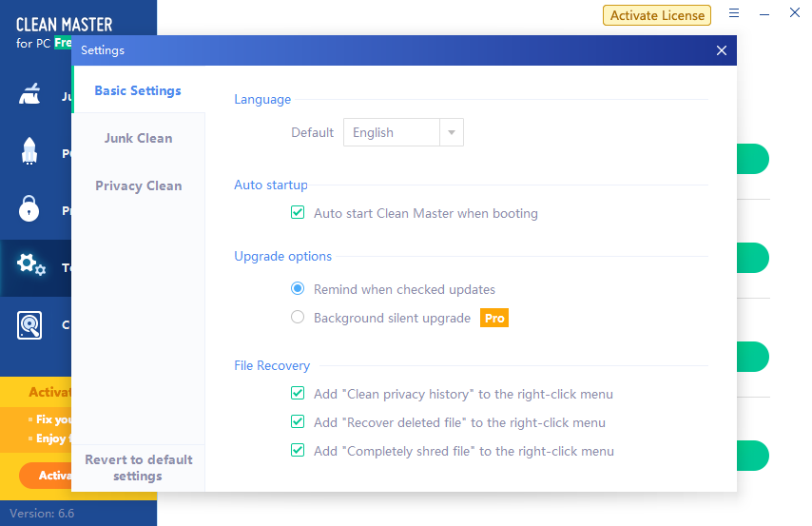Image resolution: width=812 pixels, height=526 pixels.
Task: Open the language dropdown arrow
Action: (452, 132)
